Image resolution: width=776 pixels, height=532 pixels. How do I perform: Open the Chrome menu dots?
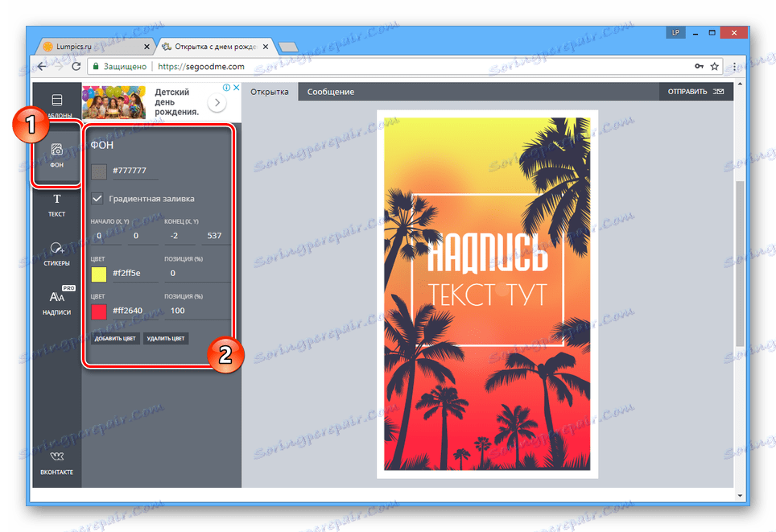tap(734, 66)
